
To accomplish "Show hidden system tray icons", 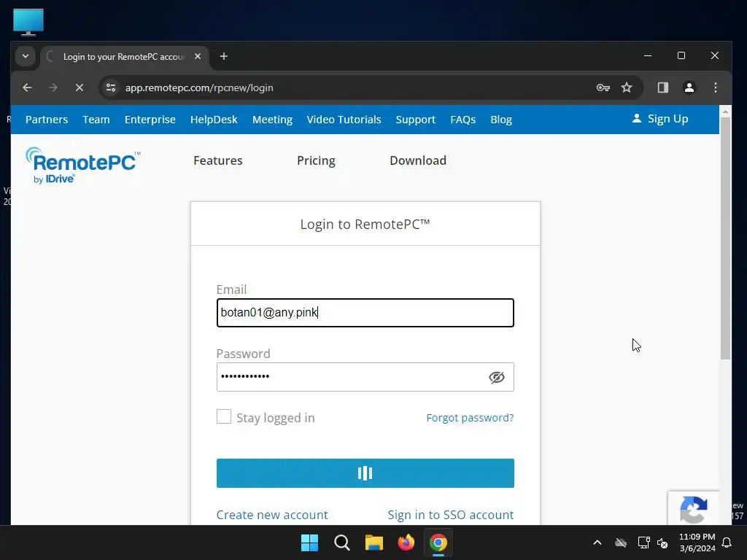I will (597, 542).
